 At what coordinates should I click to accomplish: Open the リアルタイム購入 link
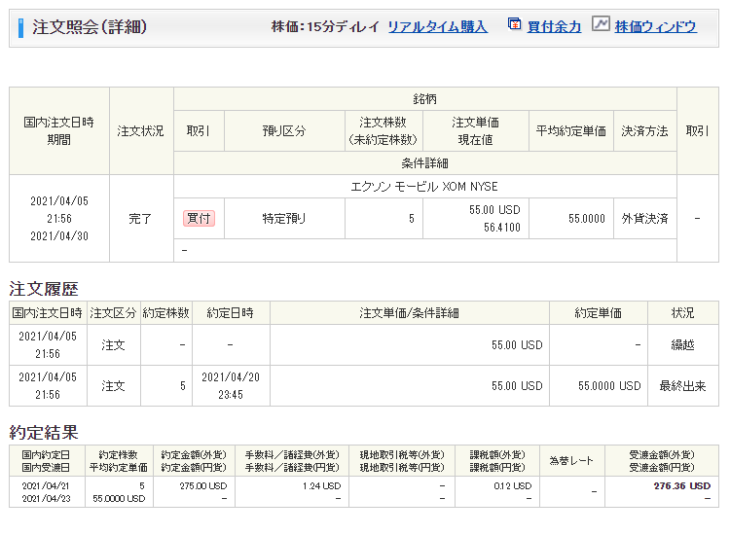tap(437, 27)
